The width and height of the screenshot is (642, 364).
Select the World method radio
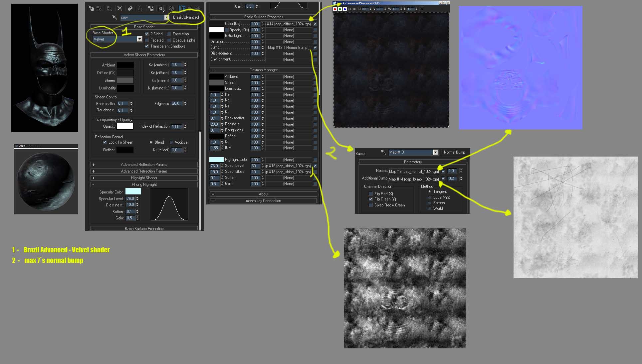pos(430,208)
